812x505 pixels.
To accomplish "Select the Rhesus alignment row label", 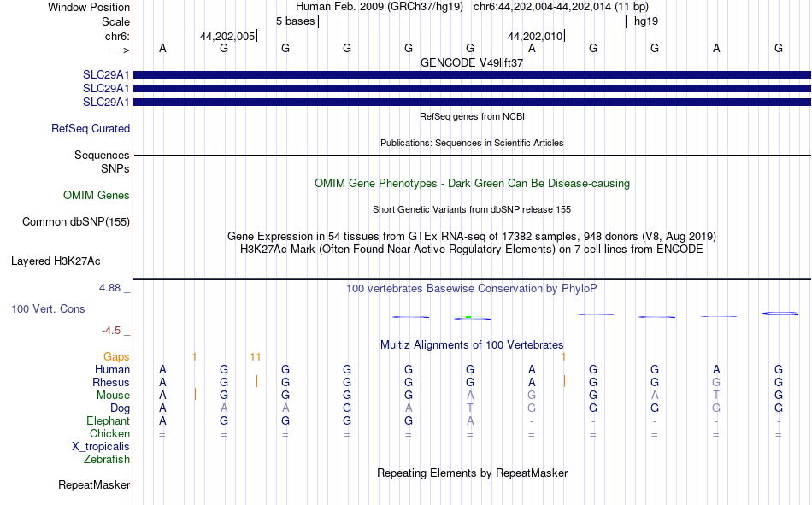I will tap(111, 382).
